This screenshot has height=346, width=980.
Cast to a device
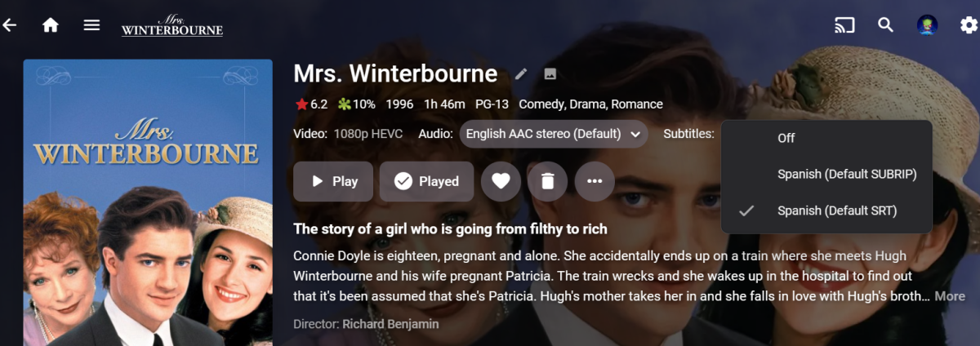(844, 24)
